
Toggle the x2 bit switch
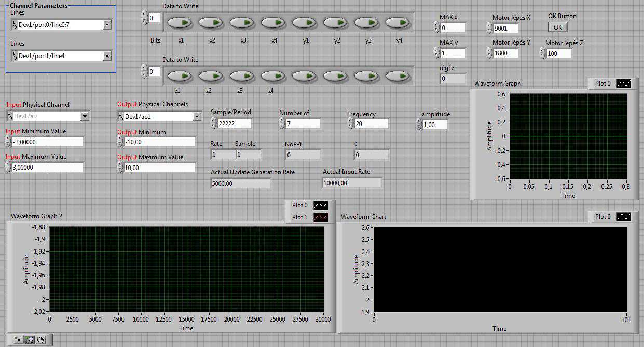tap(212, 23)
